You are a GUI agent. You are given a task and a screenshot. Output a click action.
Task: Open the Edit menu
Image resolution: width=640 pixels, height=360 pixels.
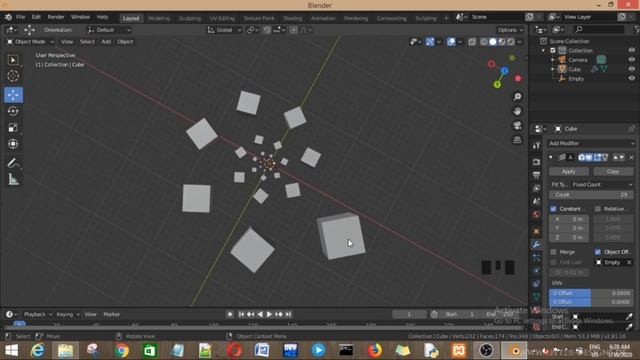pyautogui.click(x=36, y=17)
